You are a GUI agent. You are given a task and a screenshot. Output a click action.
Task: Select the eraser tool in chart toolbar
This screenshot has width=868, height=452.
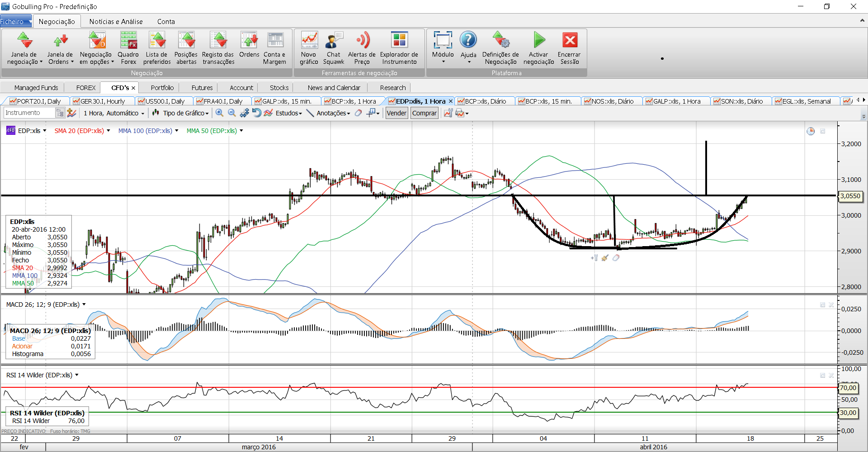coord(358,113)
